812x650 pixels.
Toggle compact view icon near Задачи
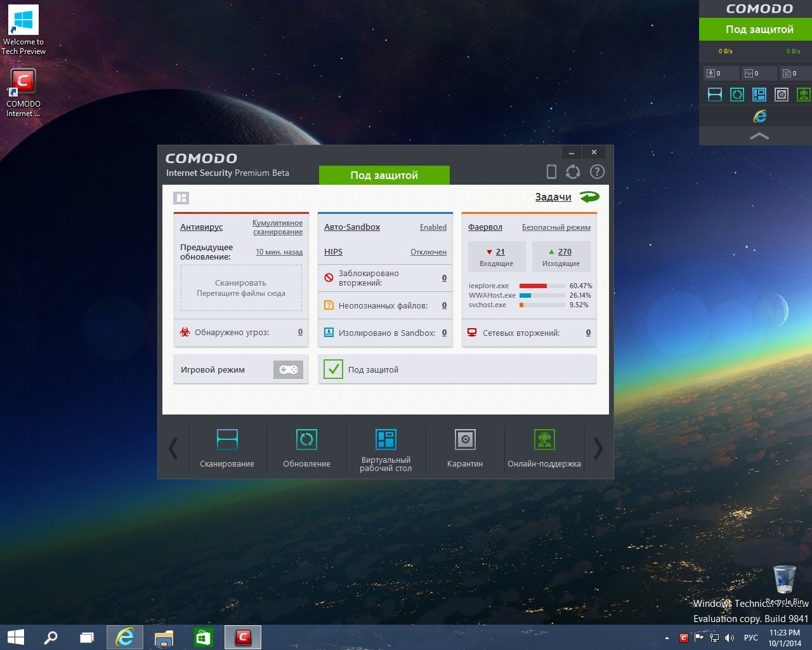(x=181, y=198)
